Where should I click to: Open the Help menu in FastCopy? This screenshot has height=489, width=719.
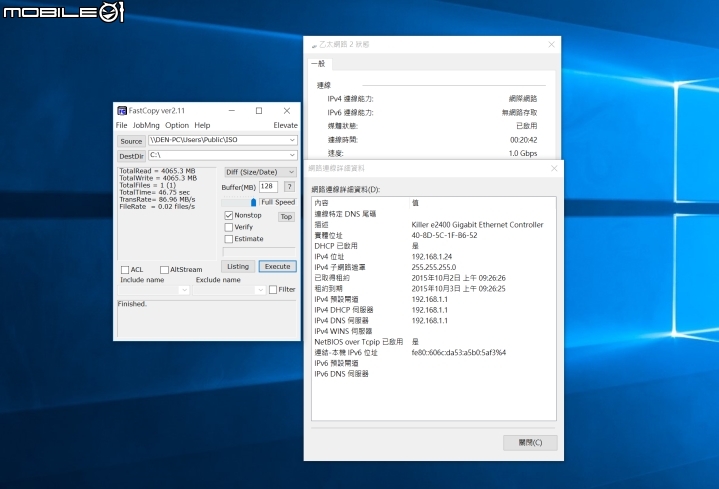pyautogui.click(x=202, y=125)
